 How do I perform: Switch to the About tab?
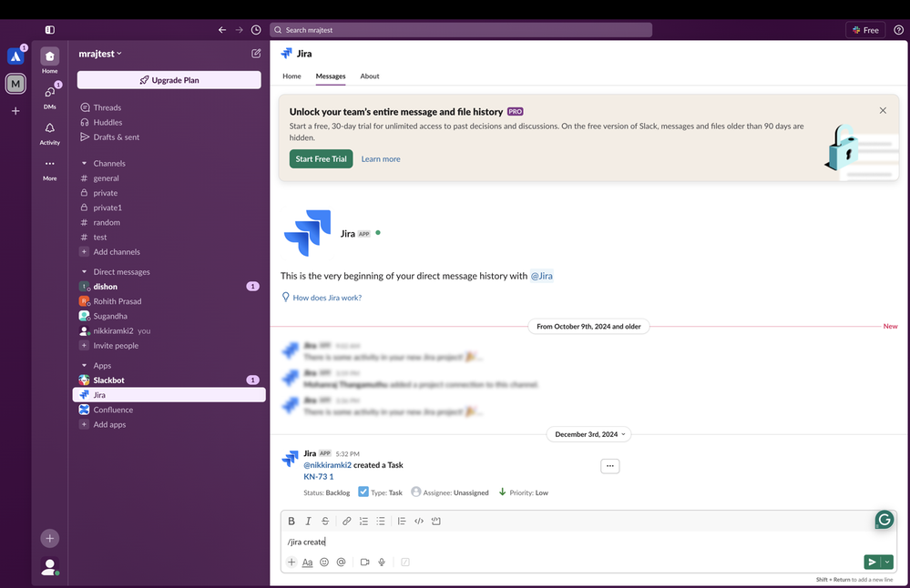370,76
